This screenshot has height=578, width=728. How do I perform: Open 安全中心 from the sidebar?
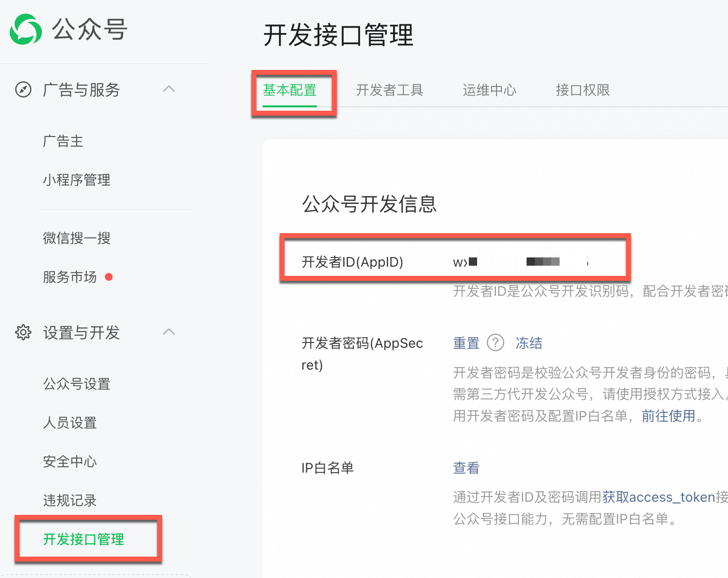[70, 462]
